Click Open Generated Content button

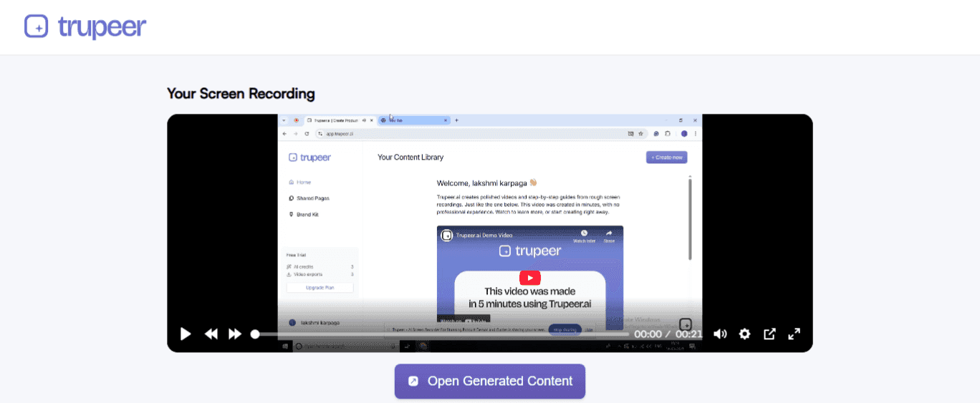[490, 382]
